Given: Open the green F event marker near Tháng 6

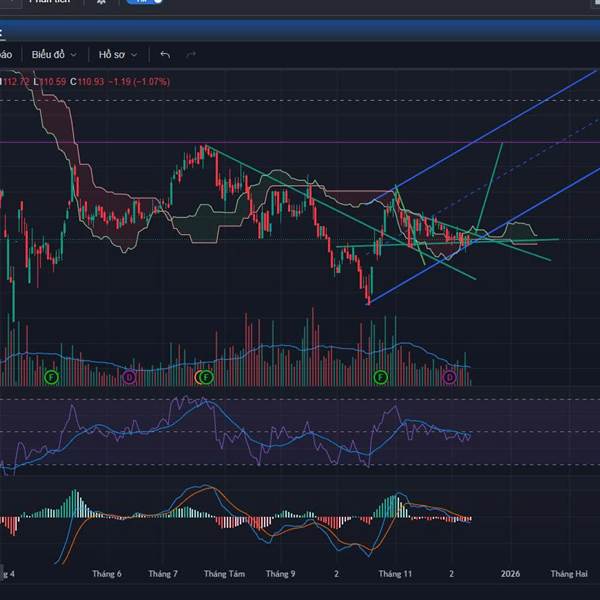Looking at the screenshot, I should tap(51, 377).
